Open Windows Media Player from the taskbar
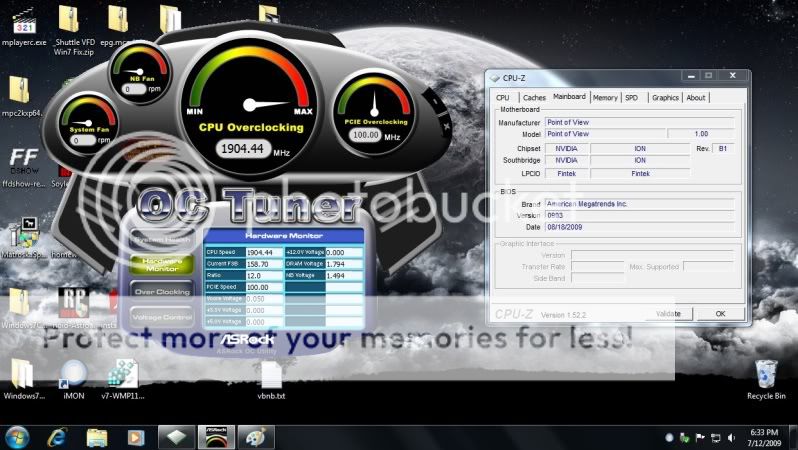 coord(135,438)
